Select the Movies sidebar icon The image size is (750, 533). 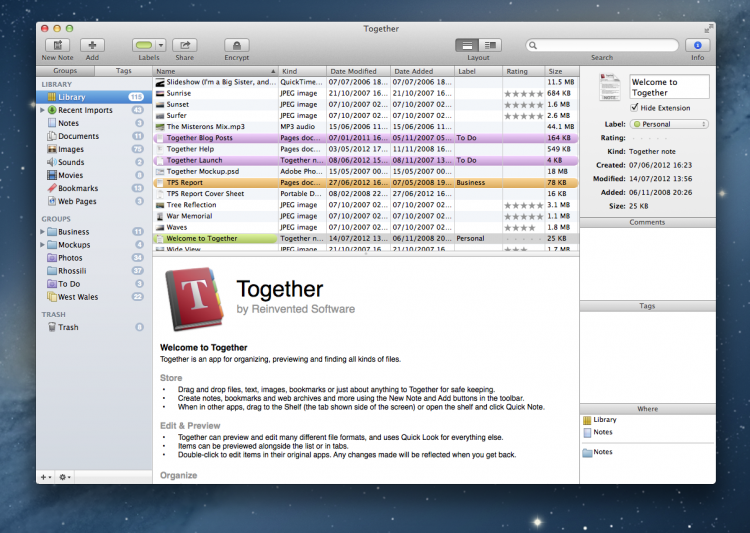tap(52, 175)
